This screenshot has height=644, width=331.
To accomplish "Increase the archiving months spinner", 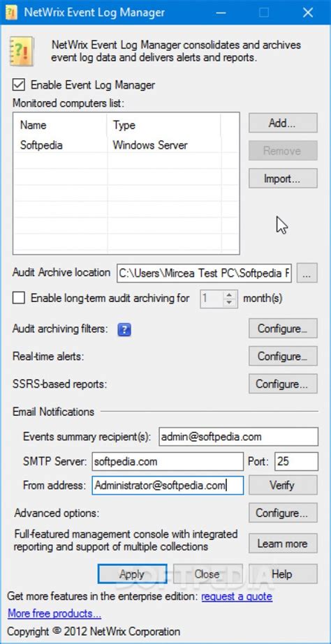I will click(x=230, y=294).
